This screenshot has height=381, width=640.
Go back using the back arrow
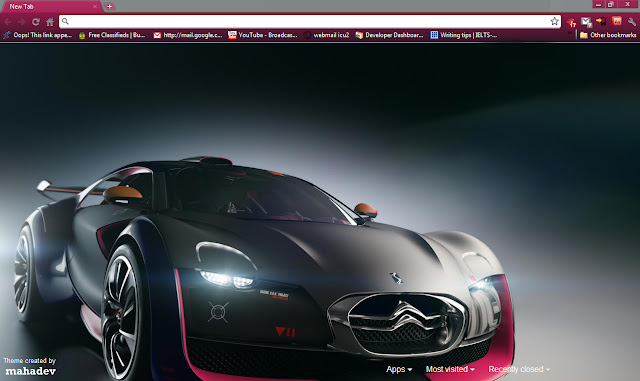coord(8,22)
